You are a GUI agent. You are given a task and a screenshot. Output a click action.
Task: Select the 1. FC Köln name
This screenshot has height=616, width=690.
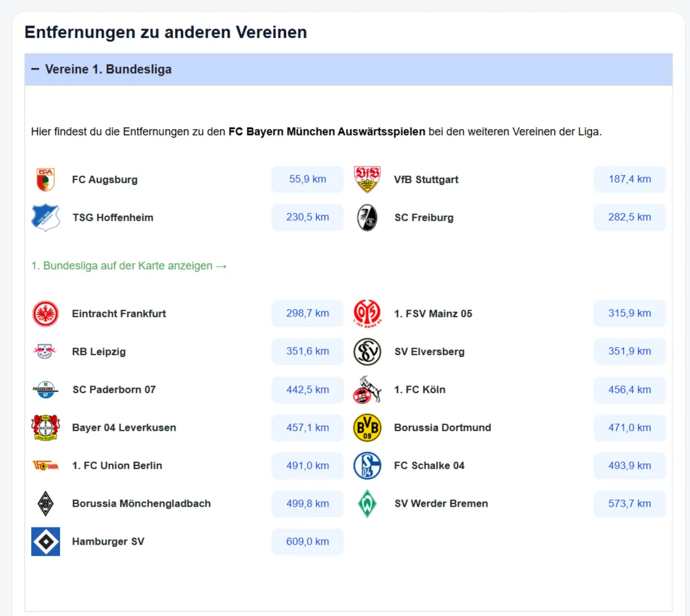(x=419, y=390)
